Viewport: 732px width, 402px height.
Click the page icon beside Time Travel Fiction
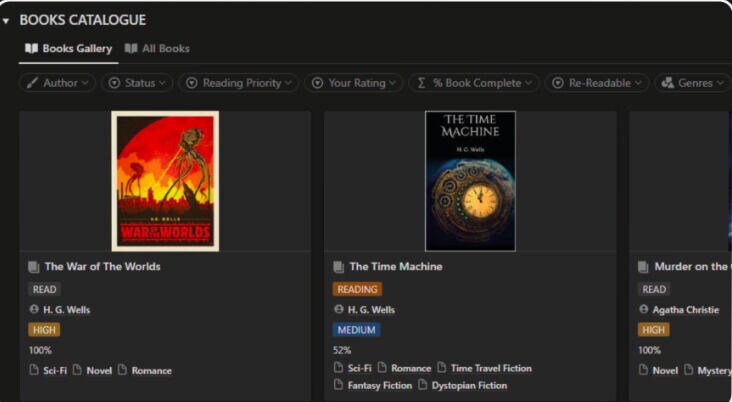442,368
